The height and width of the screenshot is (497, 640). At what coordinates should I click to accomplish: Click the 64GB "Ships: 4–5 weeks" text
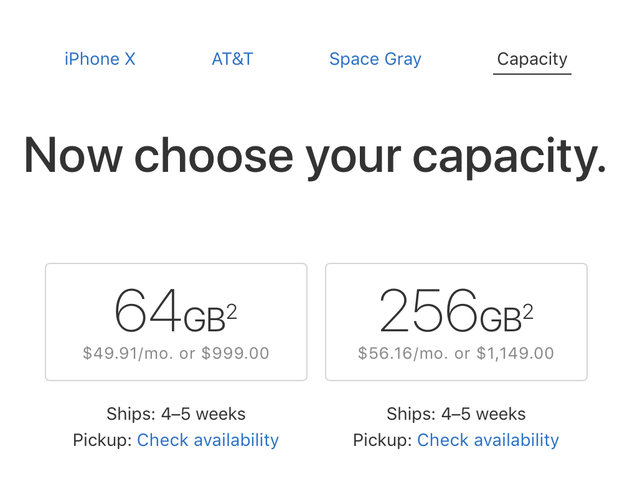(176, 414)
